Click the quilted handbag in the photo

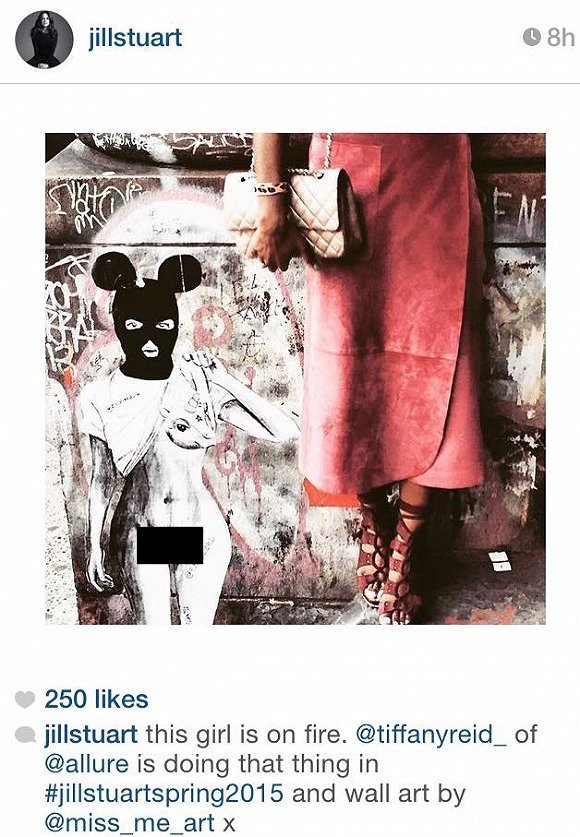(295, 209)
